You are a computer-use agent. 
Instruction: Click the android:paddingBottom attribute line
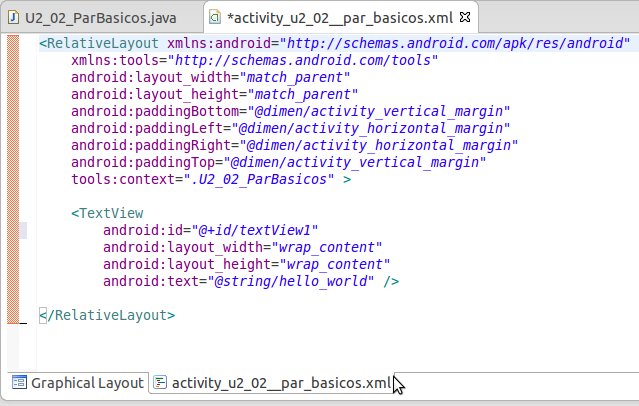click(290, 111)
